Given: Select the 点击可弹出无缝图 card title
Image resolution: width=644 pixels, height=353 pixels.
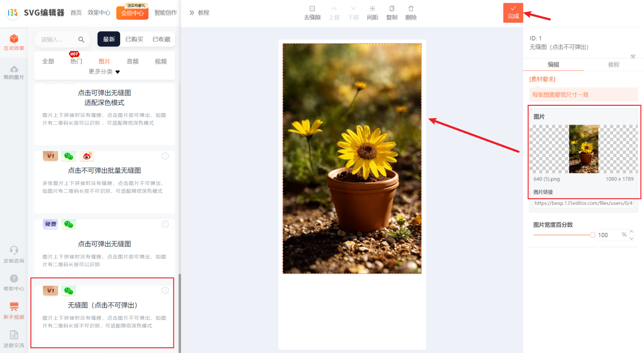Looking at the screenshot, I should pos(104,244).
